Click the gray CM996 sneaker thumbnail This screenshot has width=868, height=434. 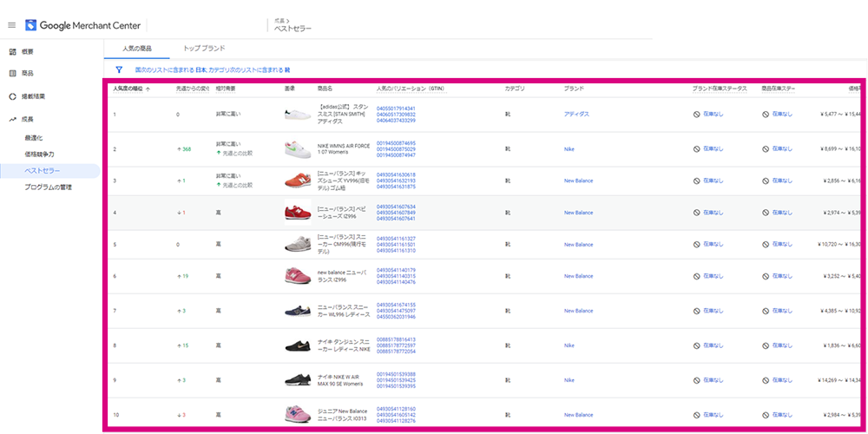298,245
